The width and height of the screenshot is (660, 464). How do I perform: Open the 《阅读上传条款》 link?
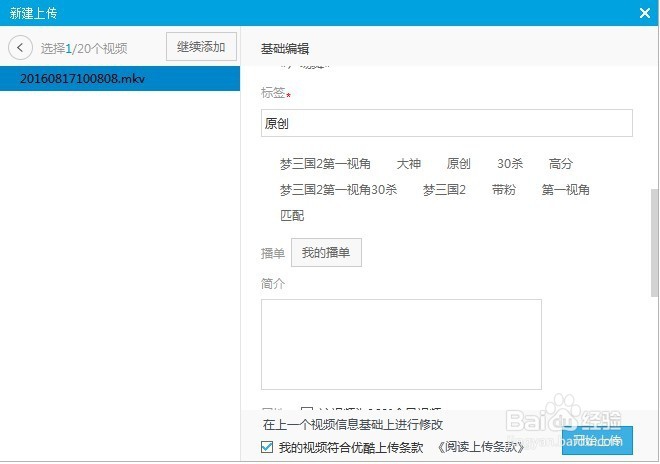[480, 447]
